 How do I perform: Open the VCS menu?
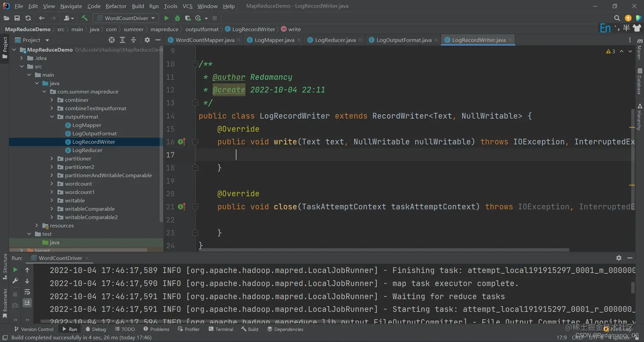187,6
